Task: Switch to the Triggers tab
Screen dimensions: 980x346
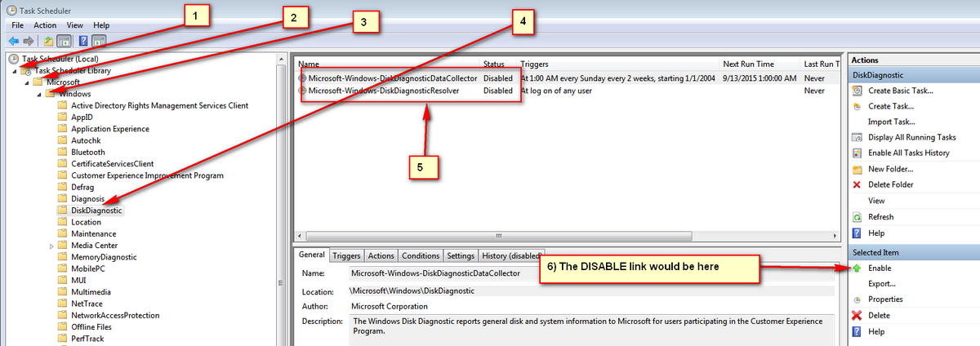Action: (x=346, y=255)
